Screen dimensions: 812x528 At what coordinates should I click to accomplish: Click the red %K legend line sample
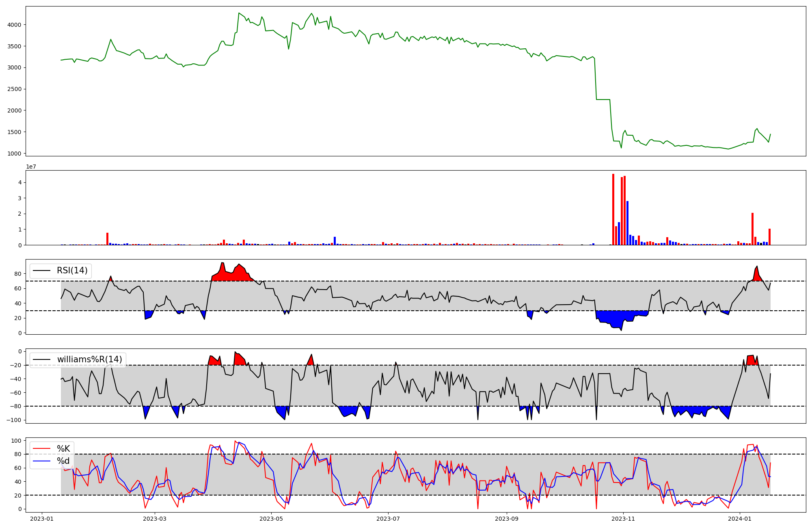(41, 449)
